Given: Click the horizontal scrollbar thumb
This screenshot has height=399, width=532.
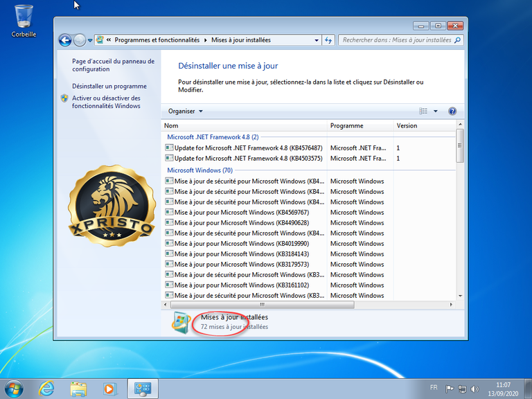Looking at the screenshot, I should tap(263, 304).
